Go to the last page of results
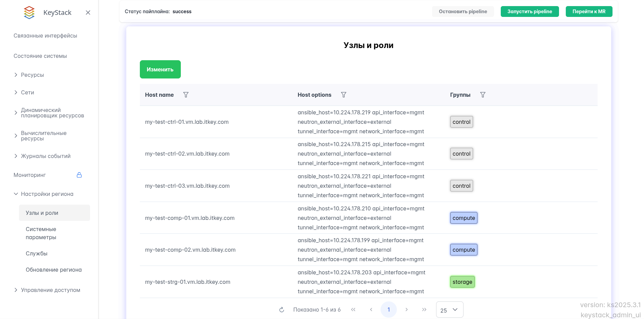The width and height of the screenshot is (644, 319). coord(424,310)
